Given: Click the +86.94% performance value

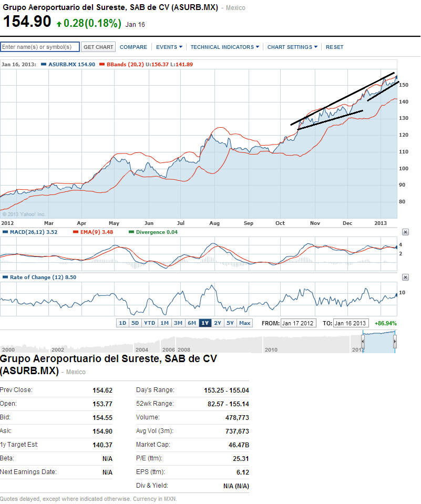Looking at the screenshot, I should pyautogui.click(x=386, y=323).
